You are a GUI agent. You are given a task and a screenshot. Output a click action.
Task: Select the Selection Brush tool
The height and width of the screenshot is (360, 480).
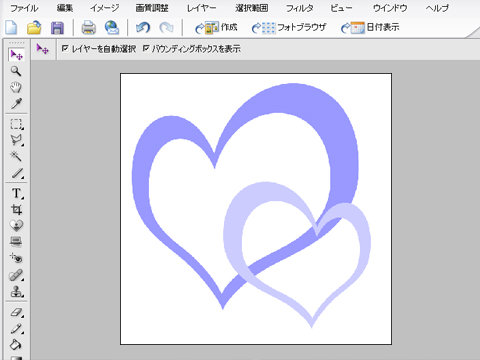pos(17,173)
